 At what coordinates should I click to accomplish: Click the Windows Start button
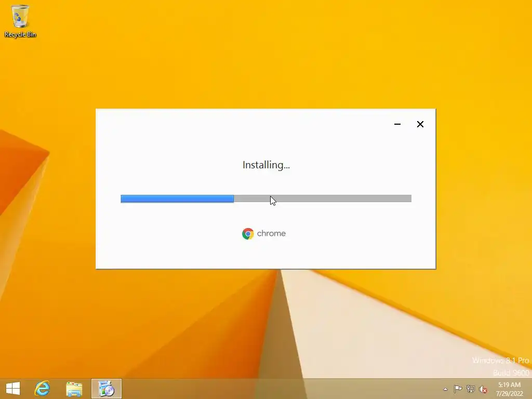point(13,389)
